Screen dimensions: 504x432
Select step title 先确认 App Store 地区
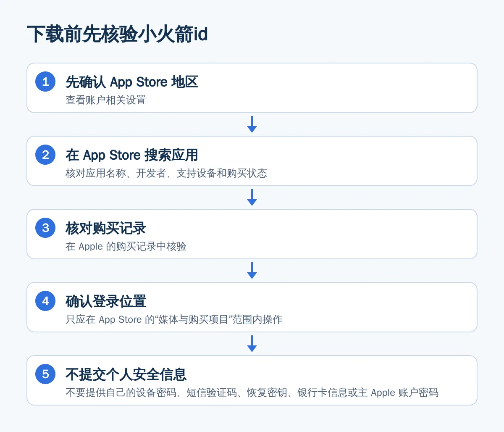132,82
